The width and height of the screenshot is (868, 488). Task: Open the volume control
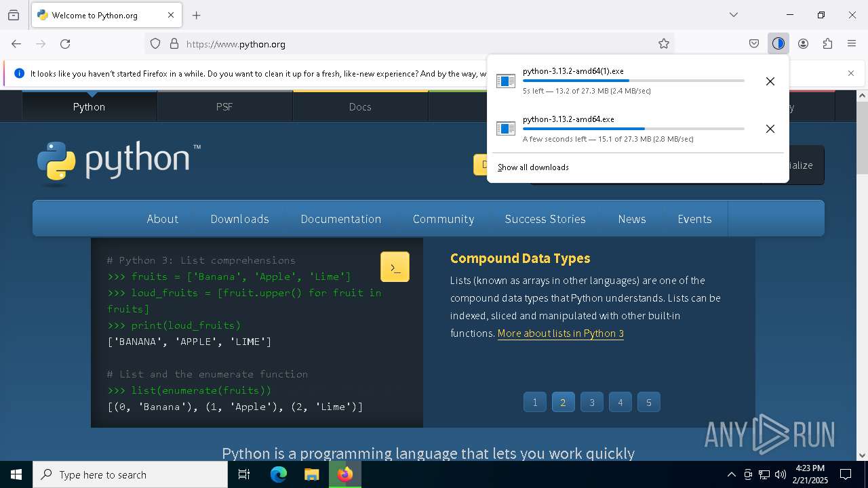pos(781,474)
